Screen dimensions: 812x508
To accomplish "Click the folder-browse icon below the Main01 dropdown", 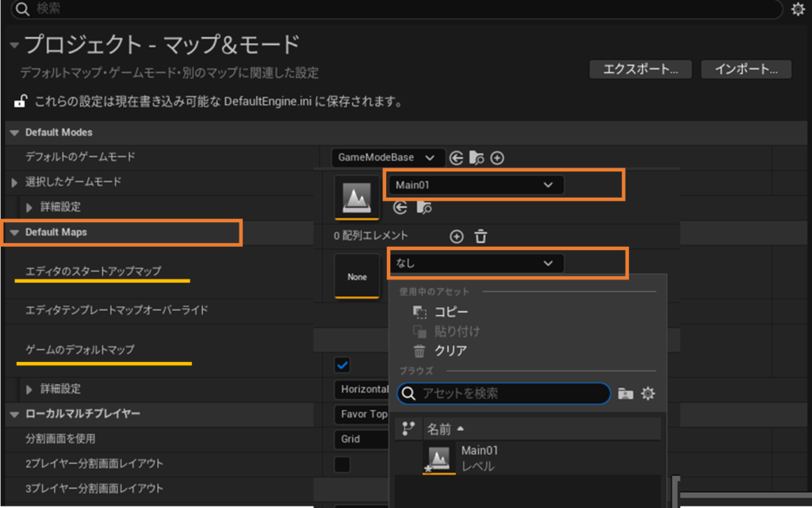I will (x=424, y=207).
